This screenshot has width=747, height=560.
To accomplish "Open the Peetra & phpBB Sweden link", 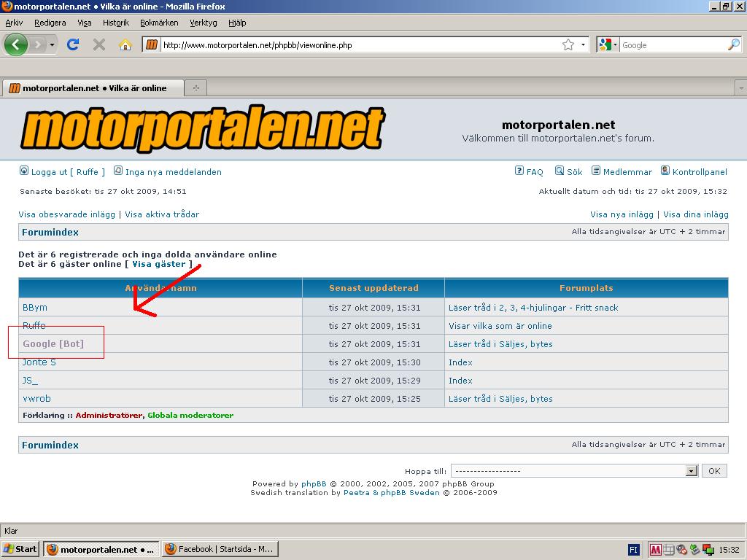I will [392, 492].
